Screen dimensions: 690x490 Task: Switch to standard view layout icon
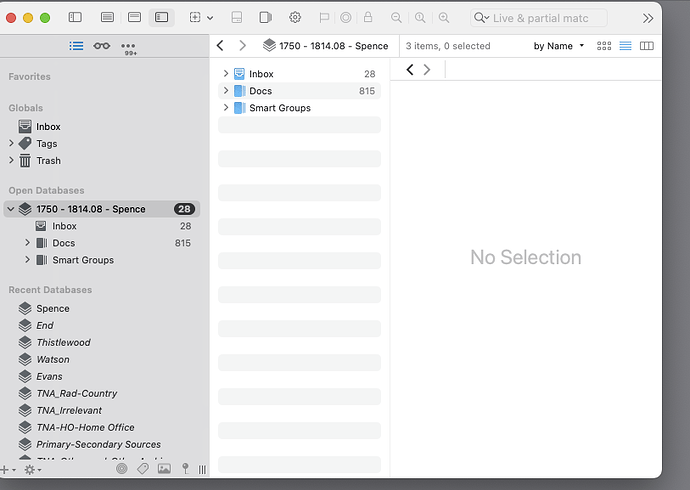[x=107, y=18]
